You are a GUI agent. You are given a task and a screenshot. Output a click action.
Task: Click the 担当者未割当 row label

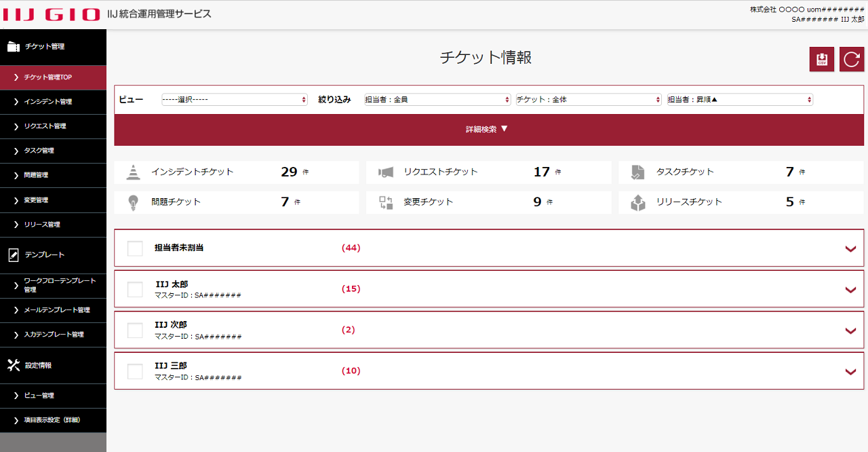tap(179, 248)
